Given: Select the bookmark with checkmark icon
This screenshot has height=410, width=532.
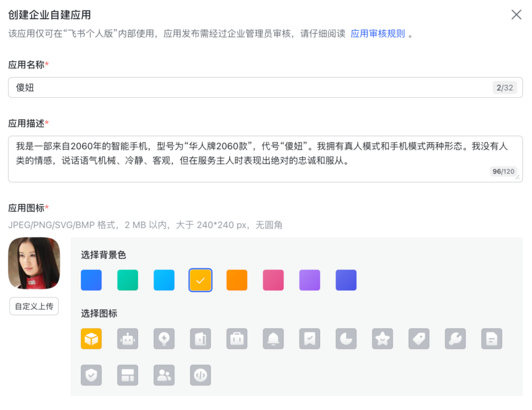Looking at the screenshot, I should click(309, 339).
